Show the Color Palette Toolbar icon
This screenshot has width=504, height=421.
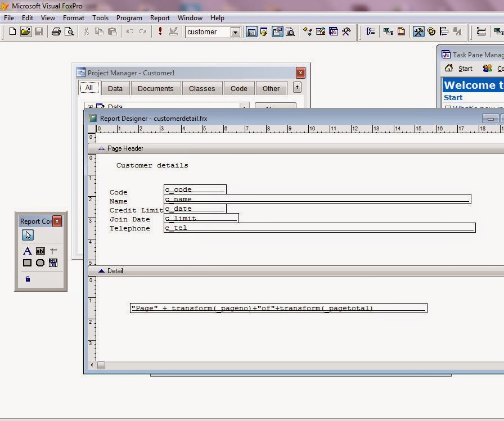(431, 31)
